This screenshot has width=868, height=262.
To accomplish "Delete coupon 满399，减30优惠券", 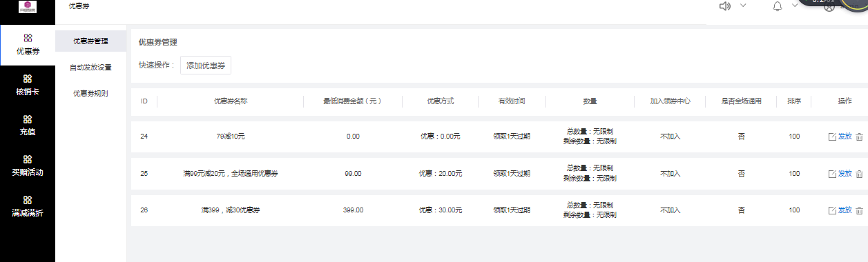I will [x=860, y=210].
